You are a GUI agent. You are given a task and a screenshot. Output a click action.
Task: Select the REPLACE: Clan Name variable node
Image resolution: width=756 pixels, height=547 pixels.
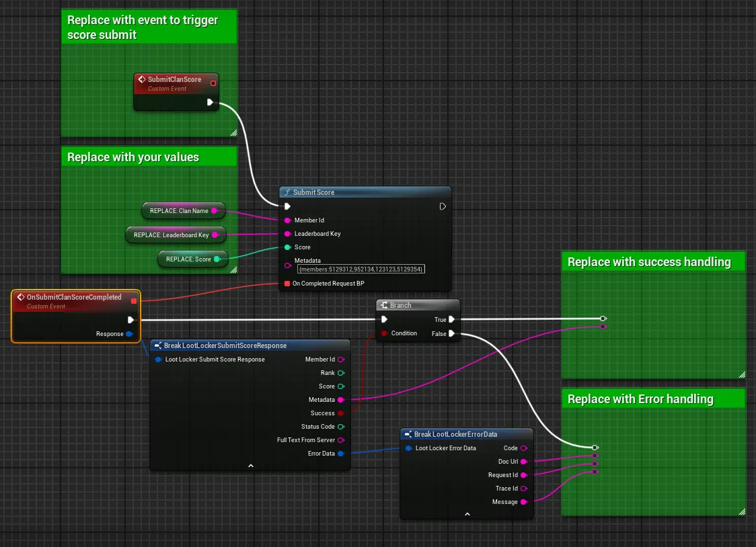183,210
